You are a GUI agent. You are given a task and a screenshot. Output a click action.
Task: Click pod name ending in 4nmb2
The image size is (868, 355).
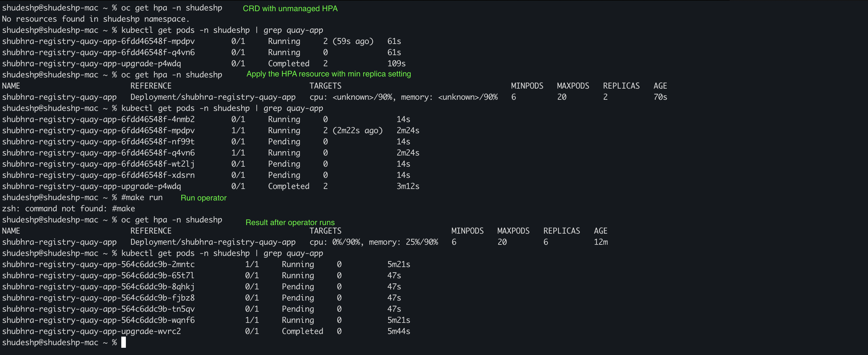tap(98, 119)
